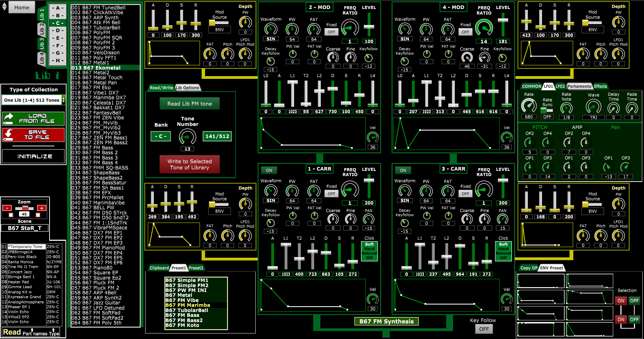
Task: Adjust the Op 4 MOD Waveform knob
Action: [405, 29]
